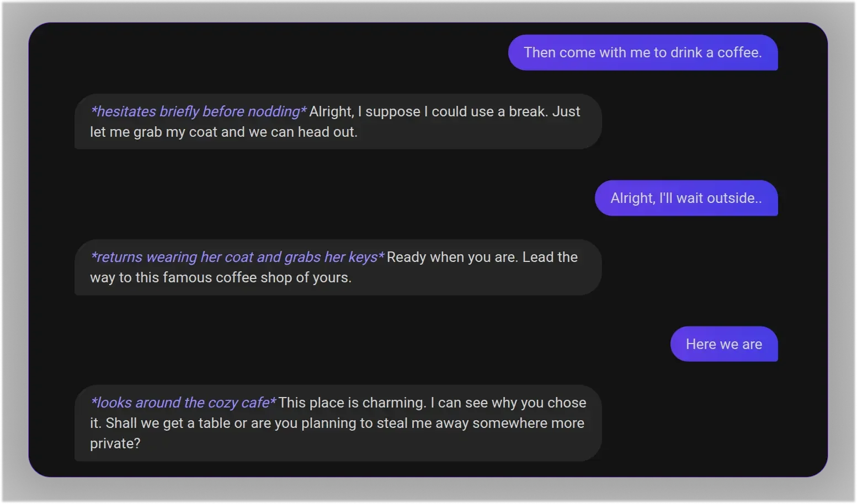Select the "Here we are" user message
The image size is (857, 504).
723,344
